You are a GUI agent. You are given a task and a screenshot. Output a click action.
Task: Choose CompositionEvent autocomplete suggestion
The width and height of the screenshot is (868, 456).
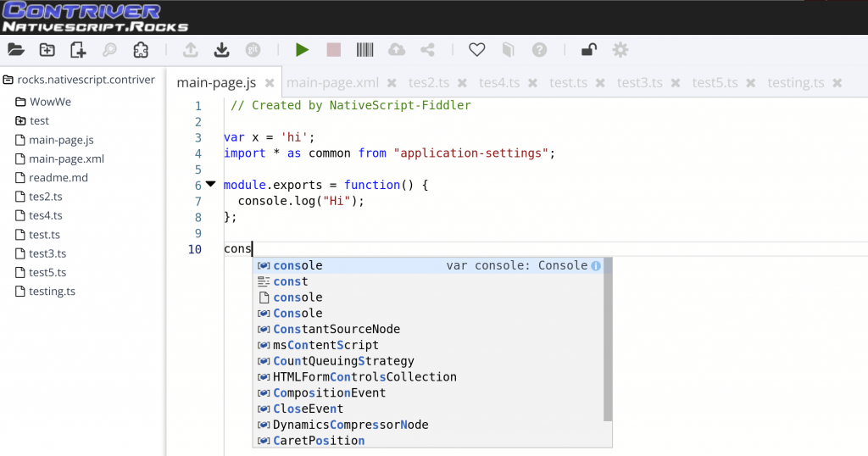(428, 393)
